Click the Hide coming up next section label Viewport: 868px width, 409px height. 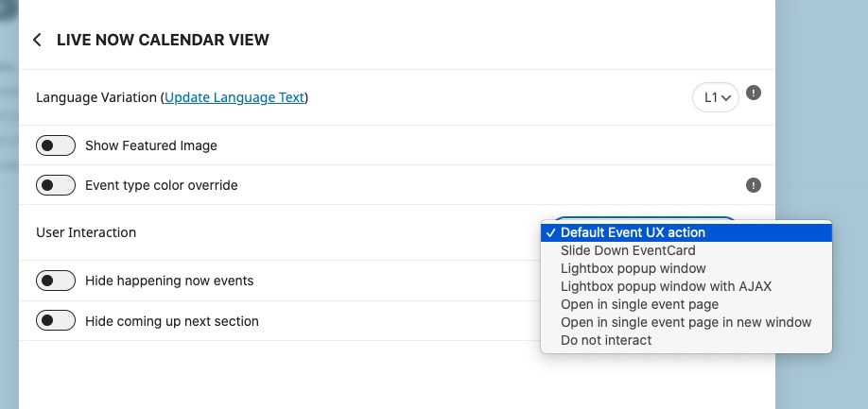coord(171,321)
